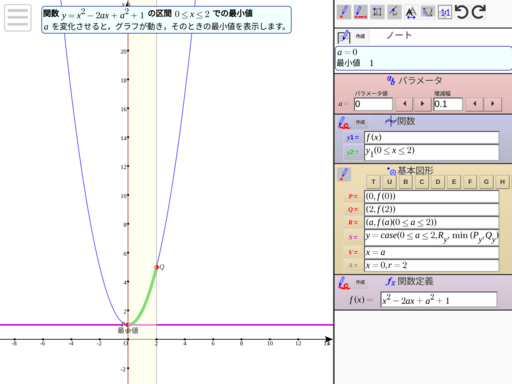
Task: Select the T tab in basic figures
Action: (x=373, y=182)
